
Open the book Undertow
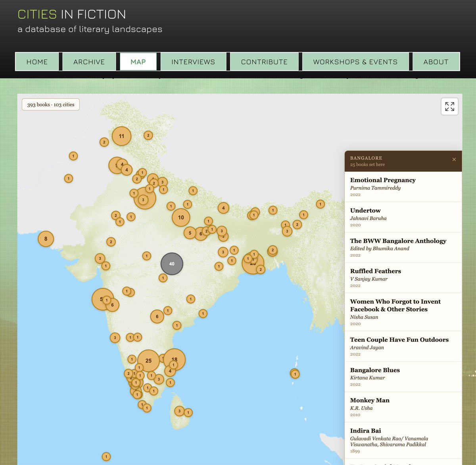click(403, 217)
